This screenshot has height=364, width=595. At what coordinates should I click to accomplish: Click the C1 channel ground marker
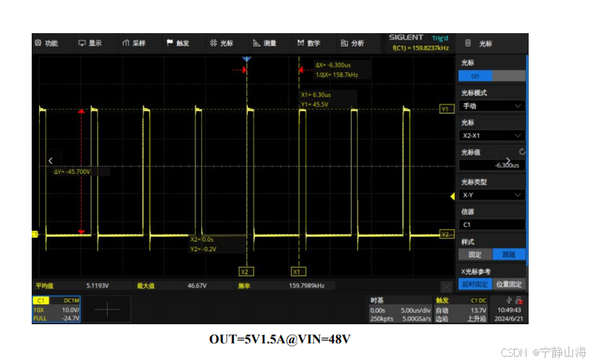point(35,234)
